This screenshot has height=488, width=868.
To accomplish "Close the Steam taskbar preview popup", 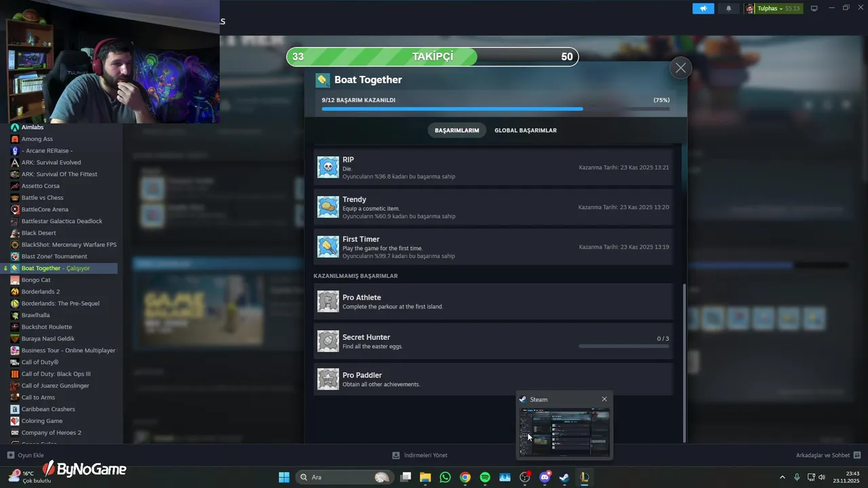I will point(604,399).
